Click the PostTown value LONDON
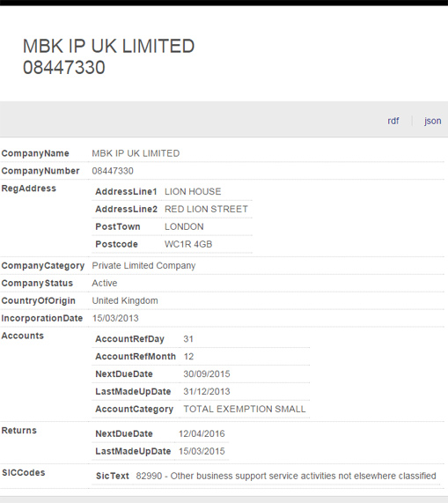 click(184, 226)
